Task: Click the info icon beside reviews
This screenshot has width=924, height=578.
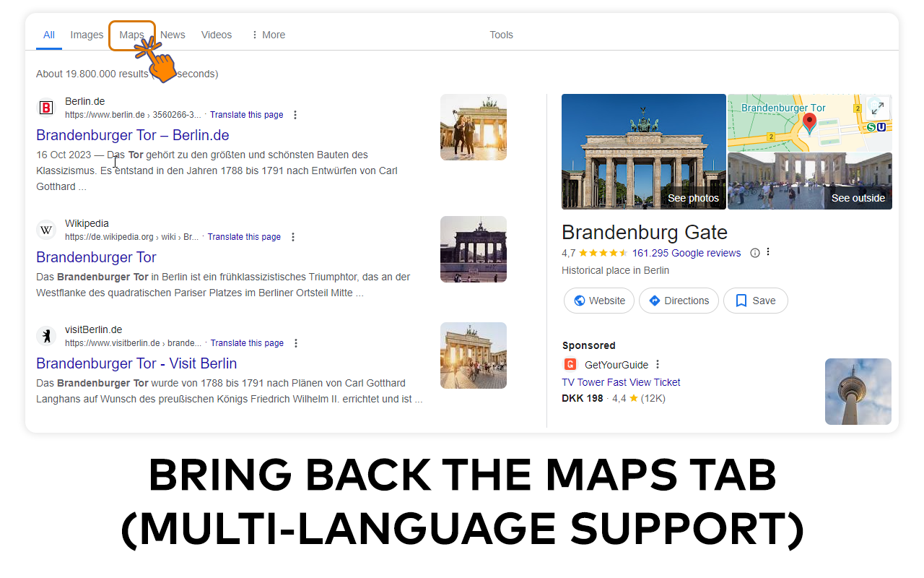Action: pos(755,253)
